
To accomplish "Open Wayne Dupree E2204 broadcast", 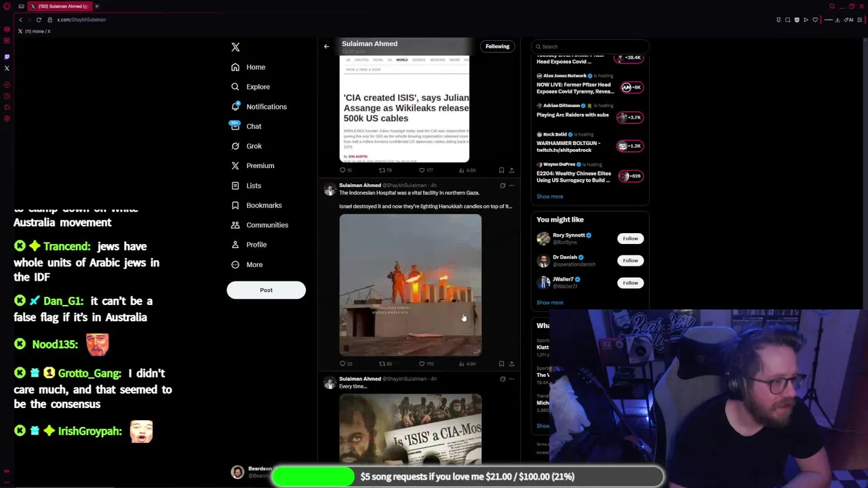I will (x=589, y=173).
